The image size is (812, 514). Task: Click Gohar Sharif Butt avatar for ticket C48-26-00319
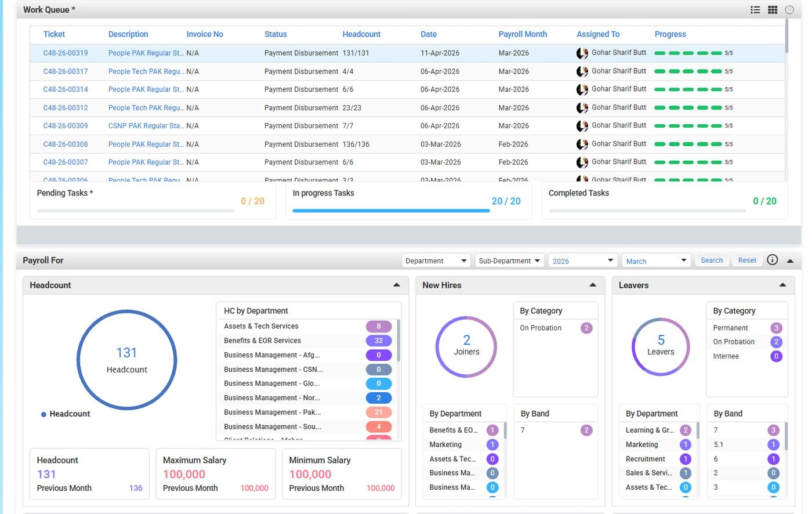pos(582,53)
